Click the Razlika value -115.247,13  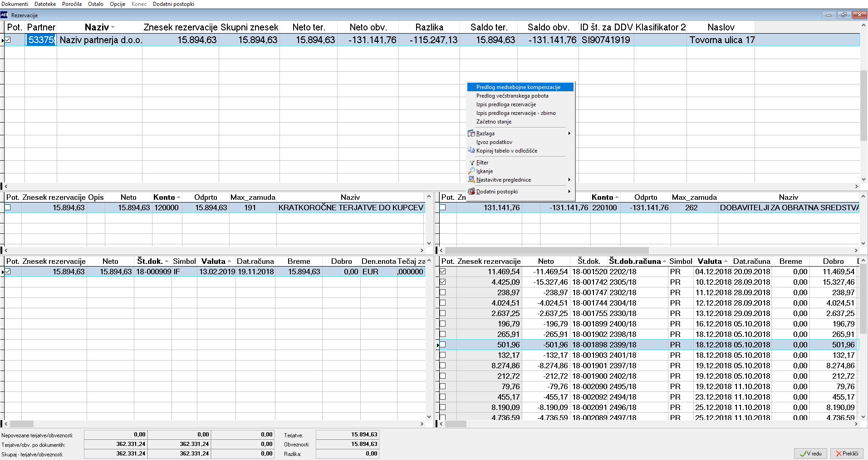(x=429, y=40)
